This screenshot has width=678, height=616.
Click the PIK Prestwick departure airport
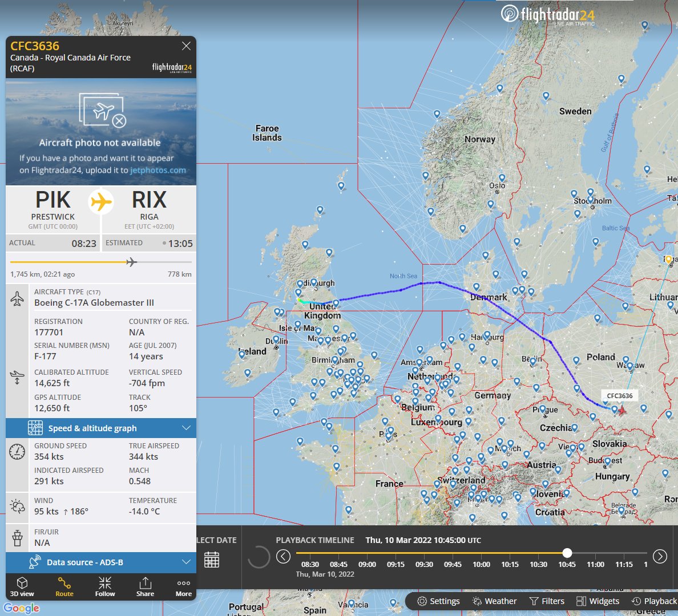pos(53,210)
